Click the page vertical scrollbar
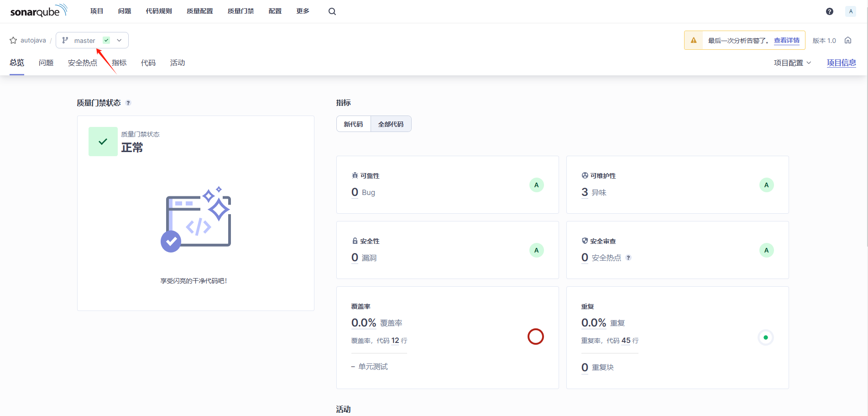Viewport: 868px width, 416px height. coord(866,123)
